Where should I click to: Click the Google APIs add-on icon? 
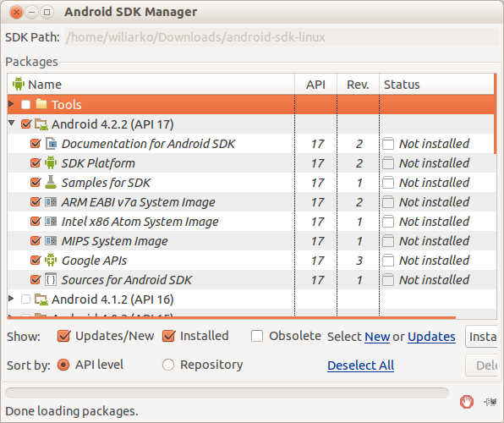point(51,260)
